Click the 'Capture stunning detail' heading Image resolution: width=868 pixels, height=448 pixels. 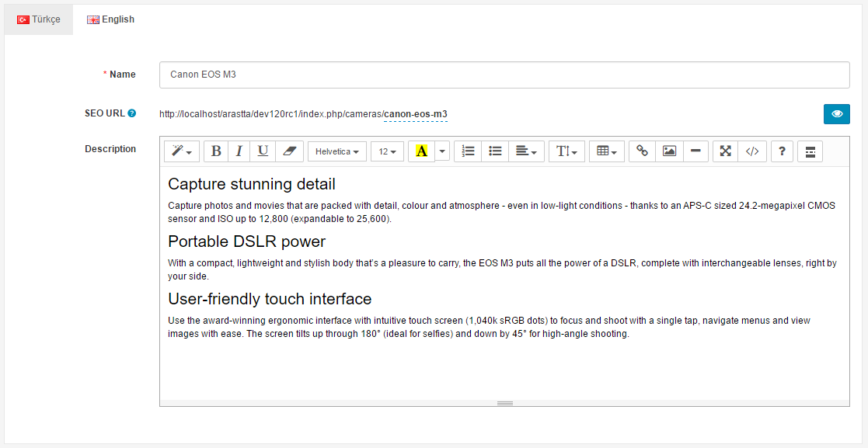pos(252,184)
